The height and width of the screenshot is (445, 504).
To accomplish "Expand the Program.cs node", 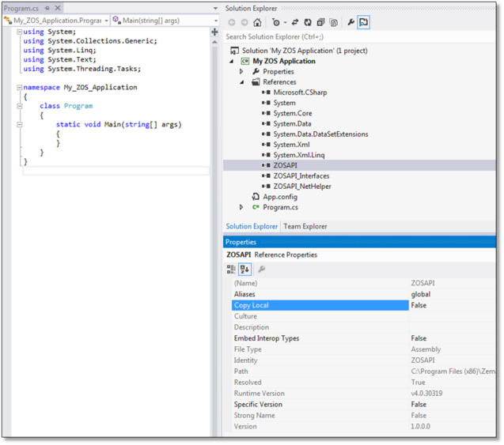I will 241,207.
